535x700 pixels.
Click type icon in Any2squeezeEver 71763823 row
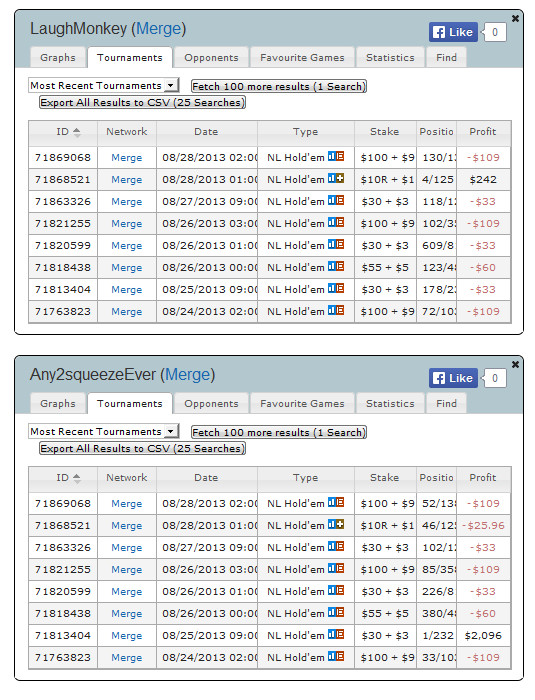336,656
